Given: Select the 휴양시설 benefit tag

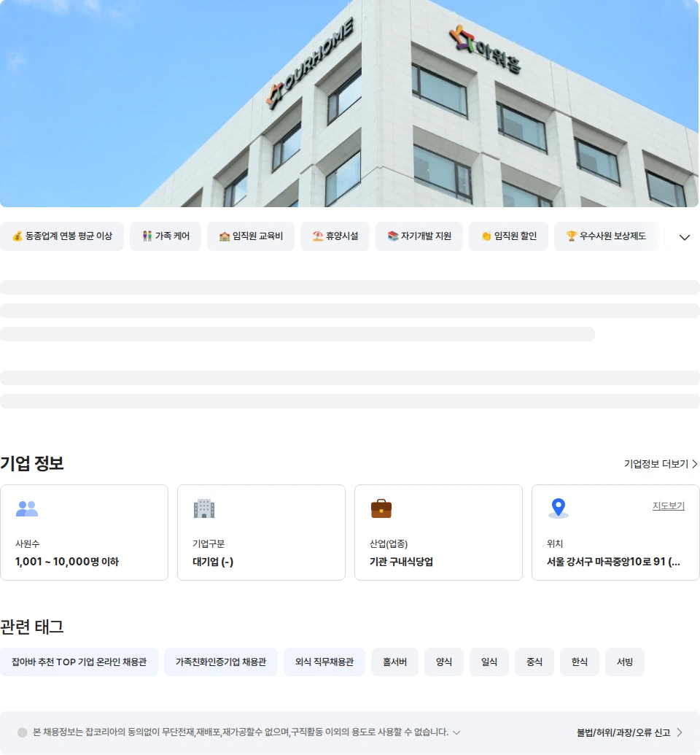Looking at the screenshot, I should coord(335,236).
